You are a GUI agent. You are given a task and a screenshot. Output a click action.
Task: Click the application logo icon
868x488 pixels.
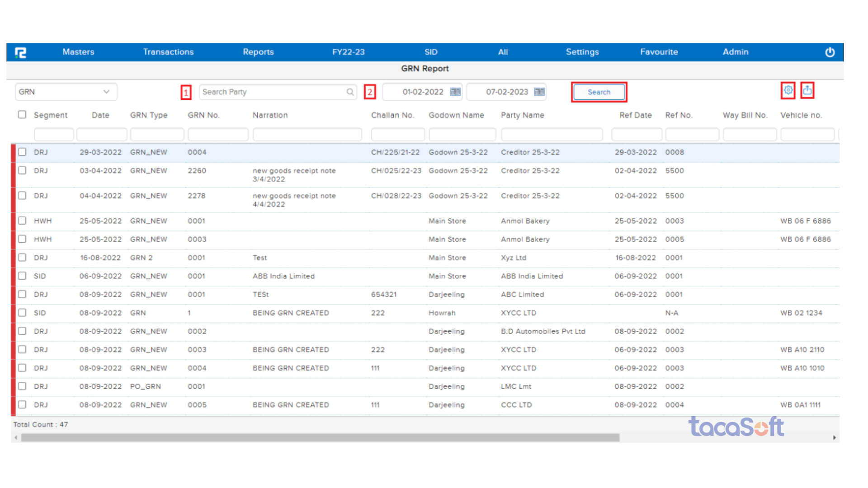point(20,52)
